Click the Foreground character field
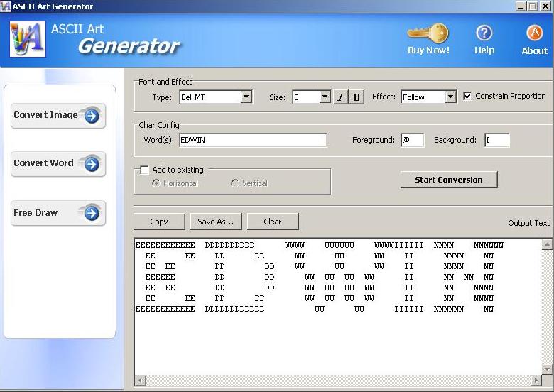Viewport: 554px width, 392px height. click(413, 140)
